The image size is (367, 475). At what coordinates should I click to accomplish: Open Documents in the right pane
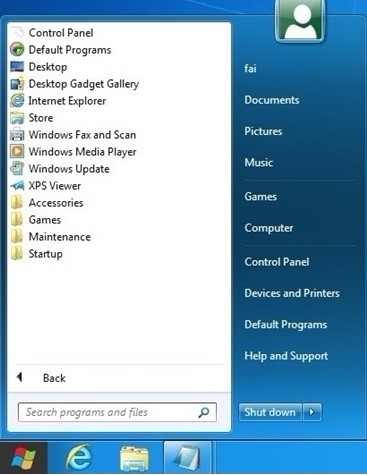(x=272, y=100)
